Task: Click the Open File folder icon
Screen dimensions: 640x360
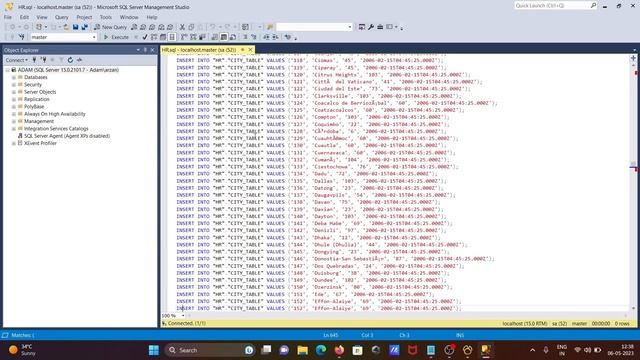Action: coord(66,27)
